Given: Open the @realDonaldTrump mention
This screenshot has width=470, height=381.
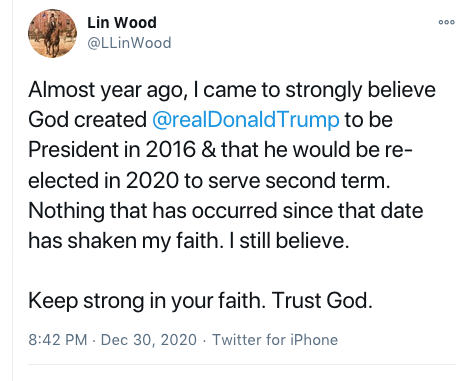Looking at the screenshot, I should [246, 120].
